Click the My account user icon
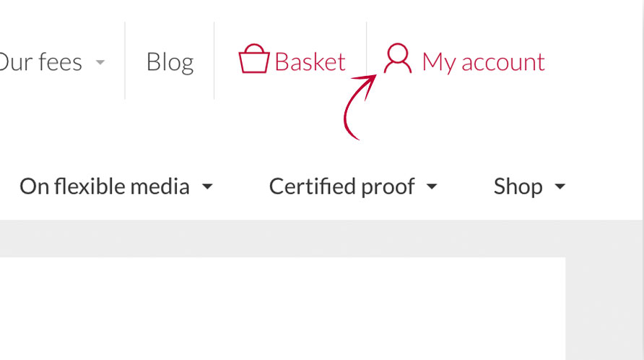644x360 pixels. click(x=397, y=59)
